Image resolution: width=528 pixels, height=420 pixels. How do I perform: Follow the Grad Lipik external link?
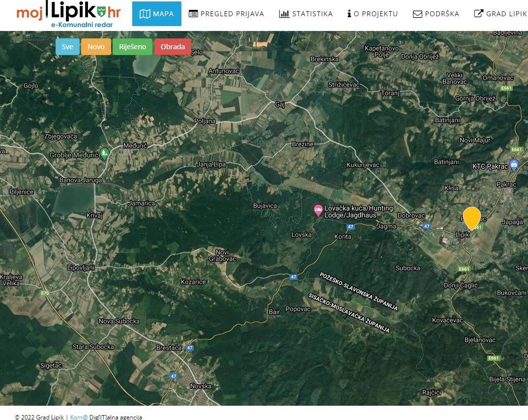pyautogui.click(x=500, y=14)
